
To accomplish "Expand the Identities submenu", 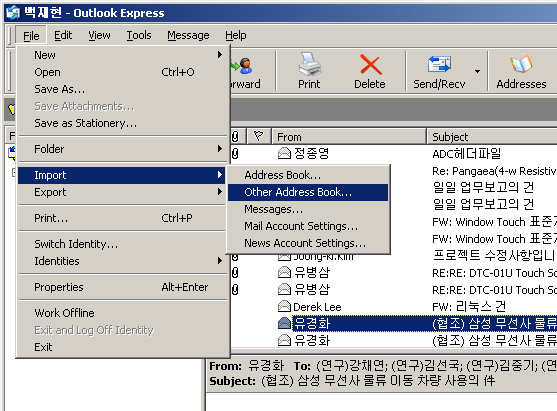I will point(121,261).
